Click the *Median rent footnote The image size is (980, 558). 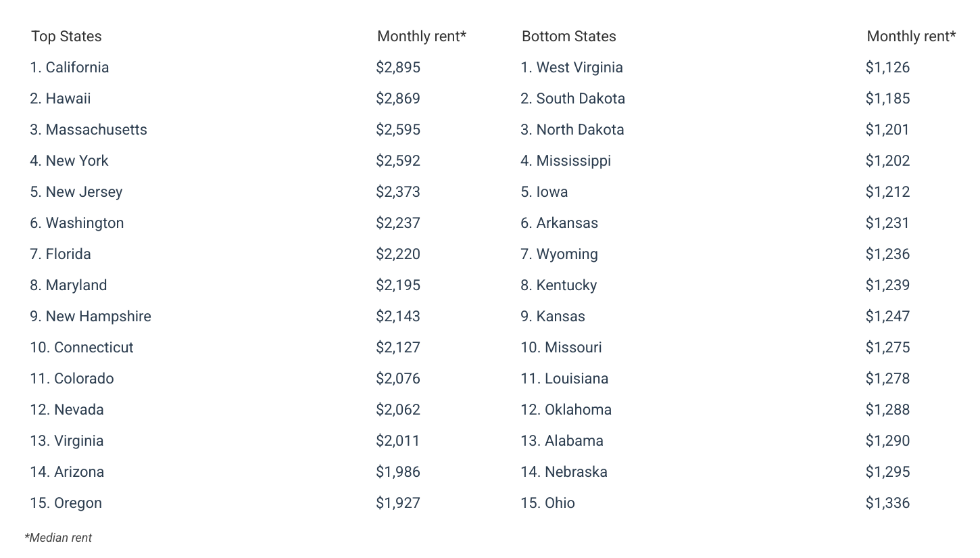[x=58, y=538]
